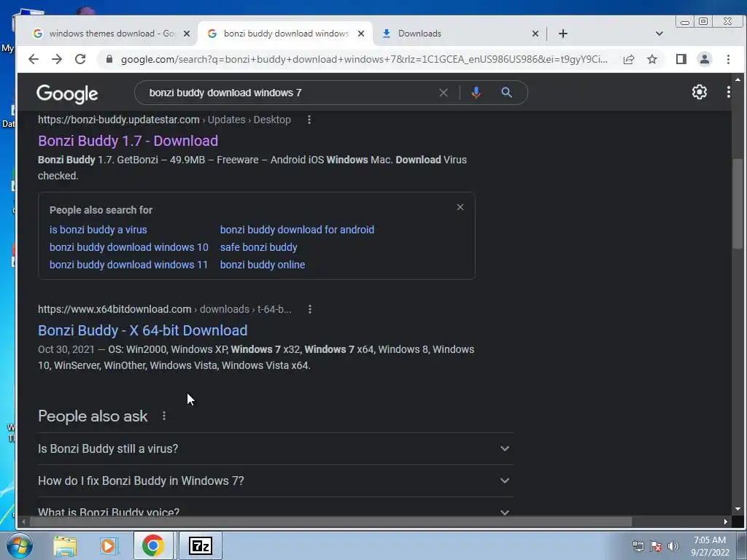Image resolution: width=747 pixels, height=560 pixels.
Task: Go to Google homepage logo
Action: coord(67,94)
